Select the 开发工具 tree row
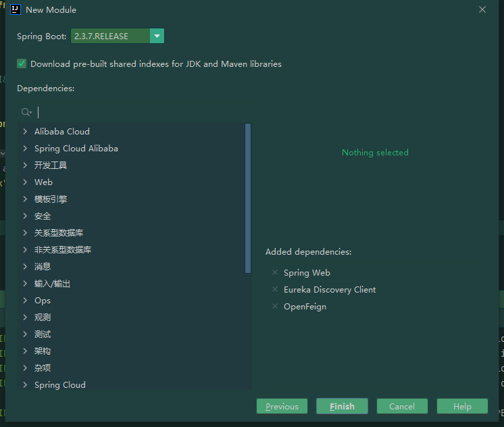The width and height of the screenshot is (504, 427). (131, 165)
